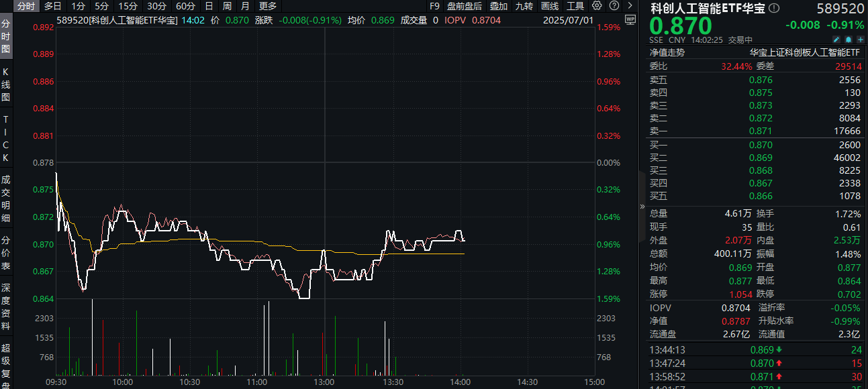The width and height of the screenshot is (868, 389).
Task: Click the right arrow icon in toolbar
Action: point(630,6)
